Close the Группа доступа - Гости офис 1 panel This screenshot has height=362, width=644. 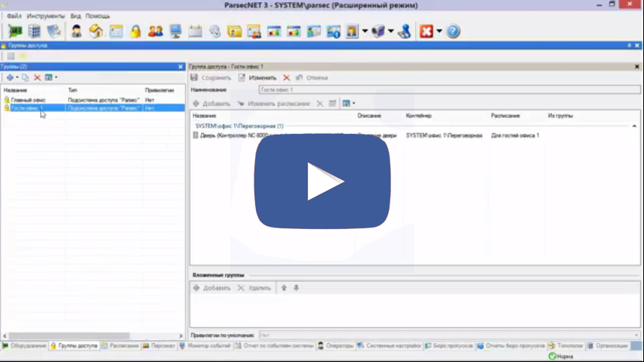pyautogui.click(x=637, y=67)
